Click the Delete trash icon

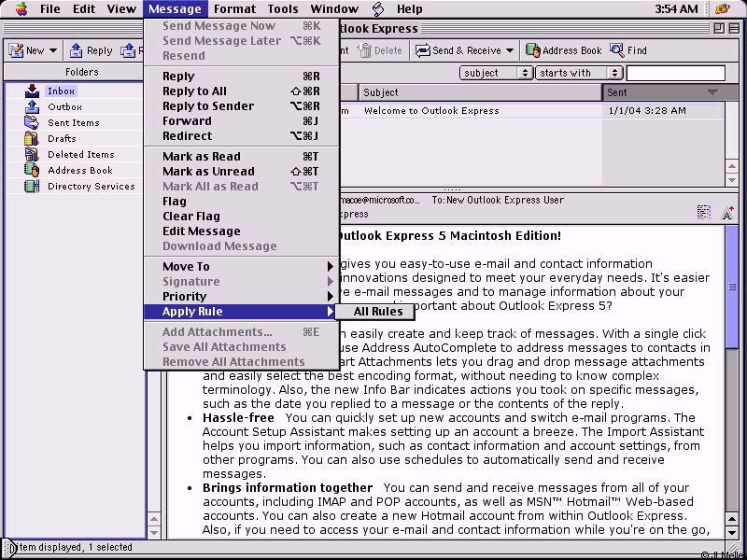[365, 50]
